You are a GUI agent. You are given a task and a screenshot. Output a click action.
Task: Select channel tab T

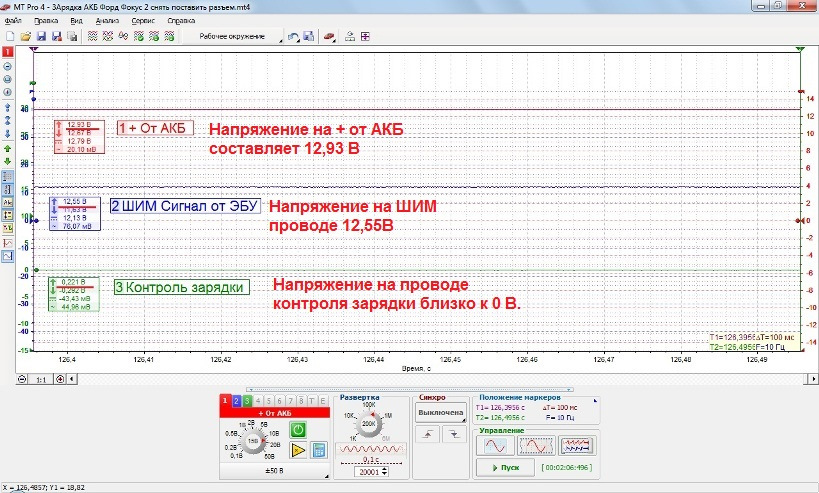(x=312, y=401)
